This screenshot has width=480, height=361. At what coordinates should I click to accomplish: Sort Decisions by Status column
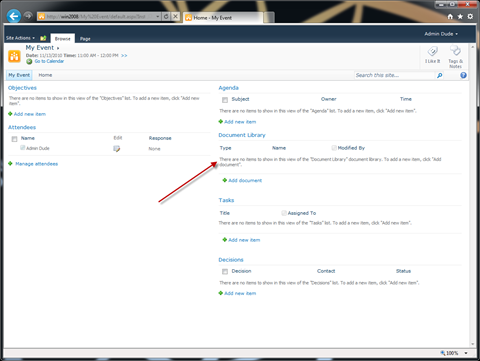point(403,271)
